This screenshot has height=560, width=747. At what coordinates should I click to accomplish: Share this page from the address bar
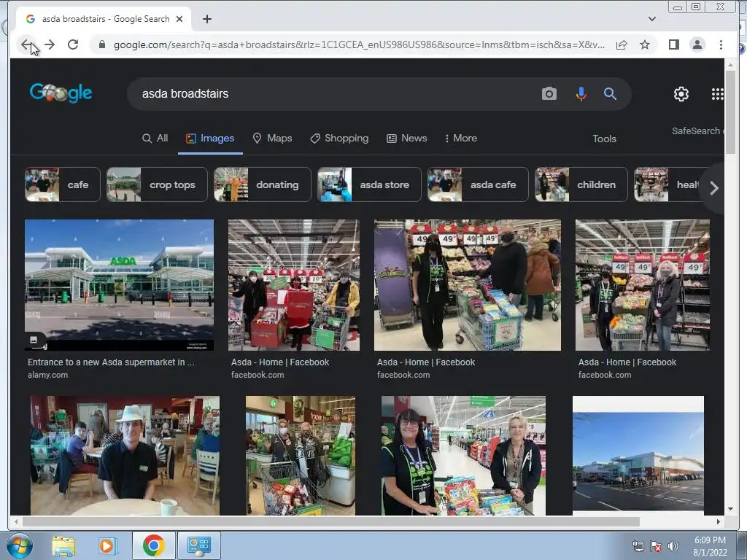(x=622, y=44)
